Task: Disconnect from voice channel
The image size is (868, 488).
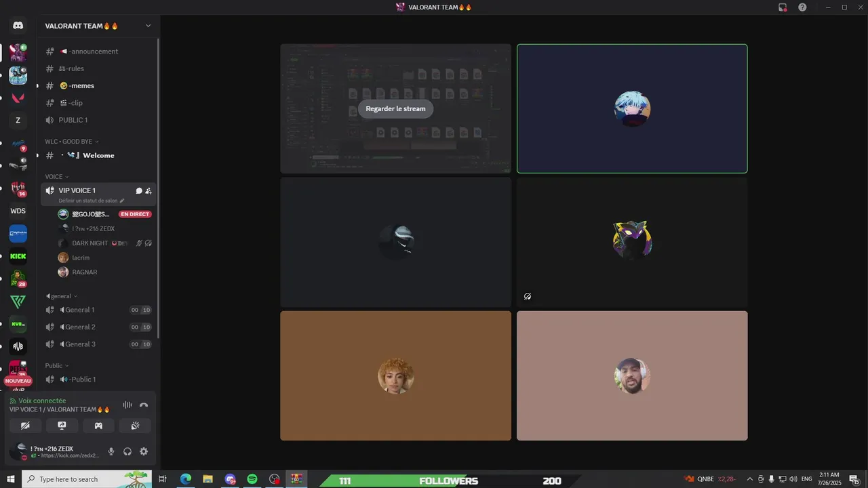Action: (144, 405)
